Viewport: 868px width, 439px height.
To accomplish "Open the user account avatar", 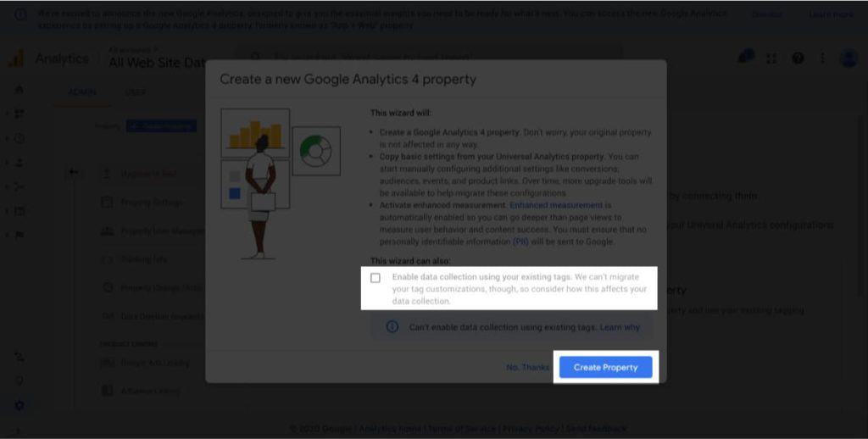I will pos(849,58).
